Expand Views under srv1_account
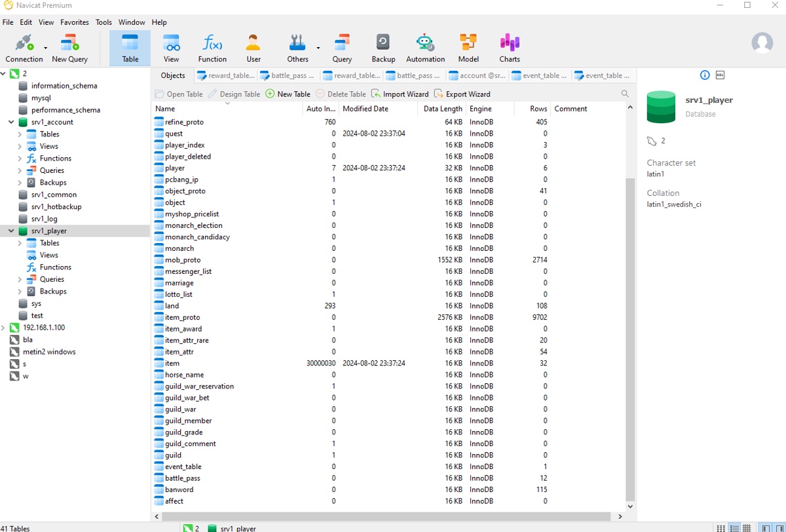The image size is (786, 532). click(20, 146)
